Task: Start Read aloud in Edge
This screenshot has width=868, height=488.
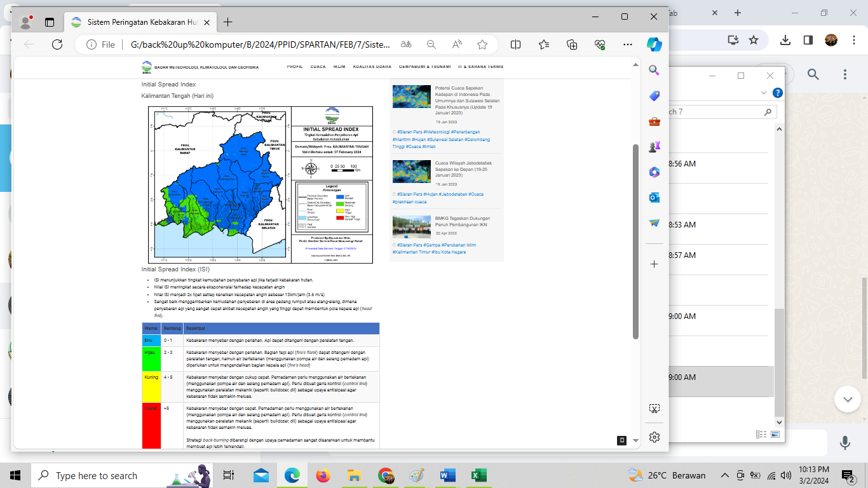Action: [x=457, y=44]
